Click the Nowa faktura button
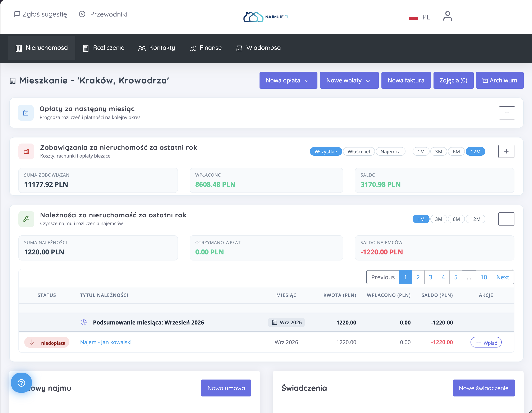This screenshot has height=413, width=532. point(406,80)
